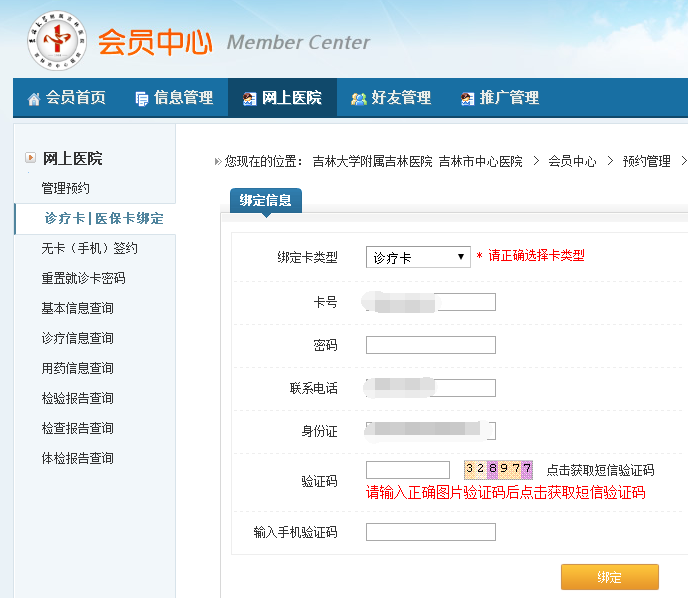688x598 pixels.
Task: Click the hospital icon beside 网上医院
Action: pos(249,98)
